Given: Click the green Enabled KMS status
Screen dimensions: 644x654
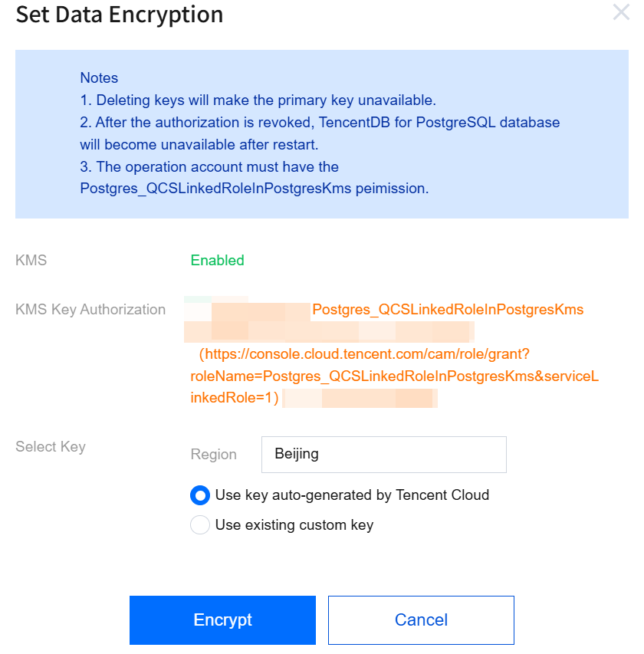Looking at the screenshot, I should [218, 261].
